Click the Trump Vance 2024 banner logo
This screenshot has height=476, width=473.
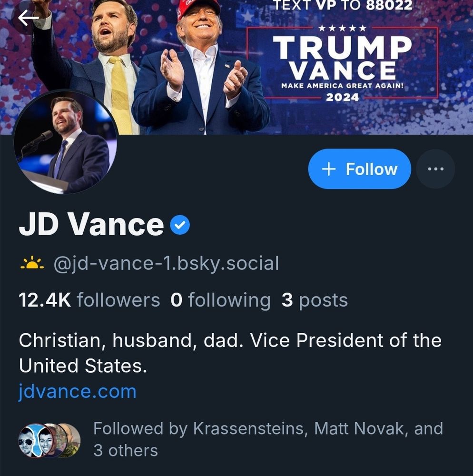[342, 63]
